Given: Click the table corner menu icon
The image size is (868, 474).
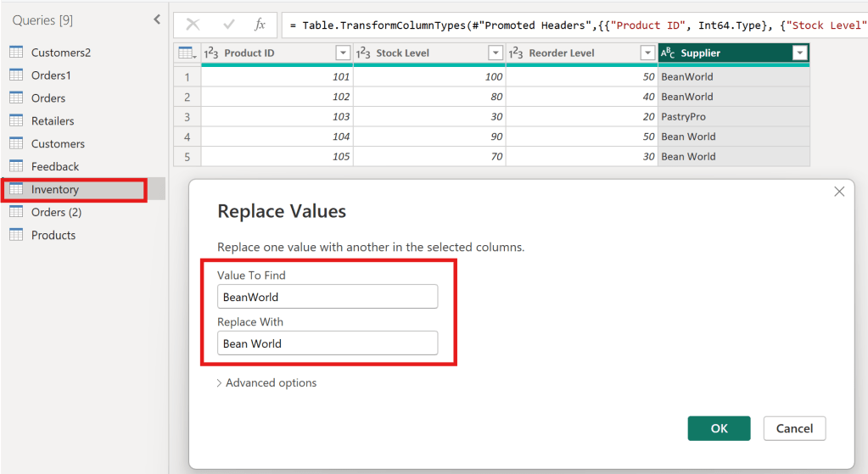Looking at the screenshot, I should 187,53.
